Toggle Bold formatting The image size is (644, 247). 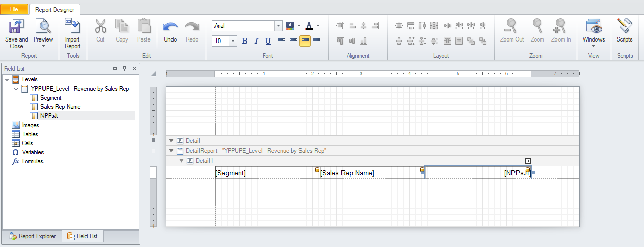[245, 41]
